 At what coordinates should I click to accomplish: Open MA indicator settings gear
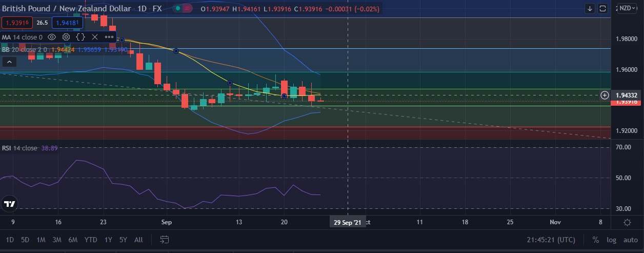66,37
